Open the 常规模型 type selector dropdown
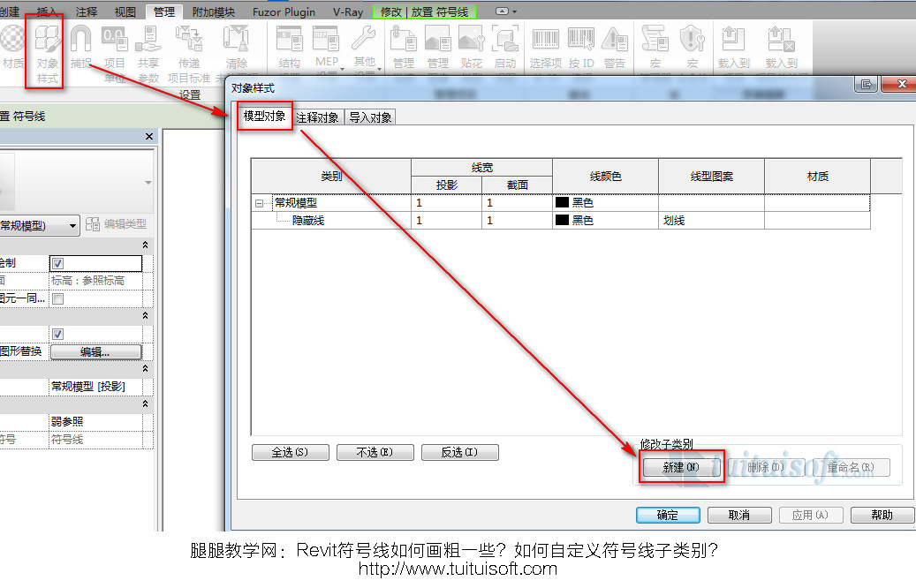The height and width of the screenshot is (588, 916). tap(72, 225)
